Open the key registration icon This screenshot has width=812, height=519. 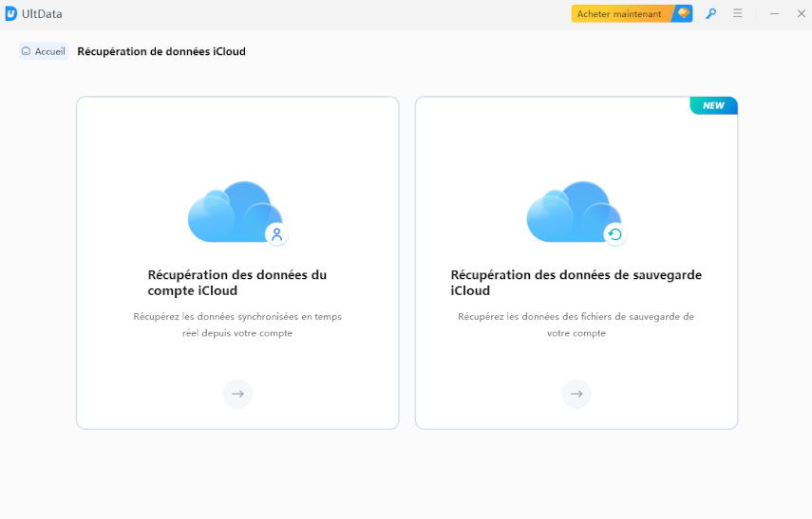(x=711, y=14)
